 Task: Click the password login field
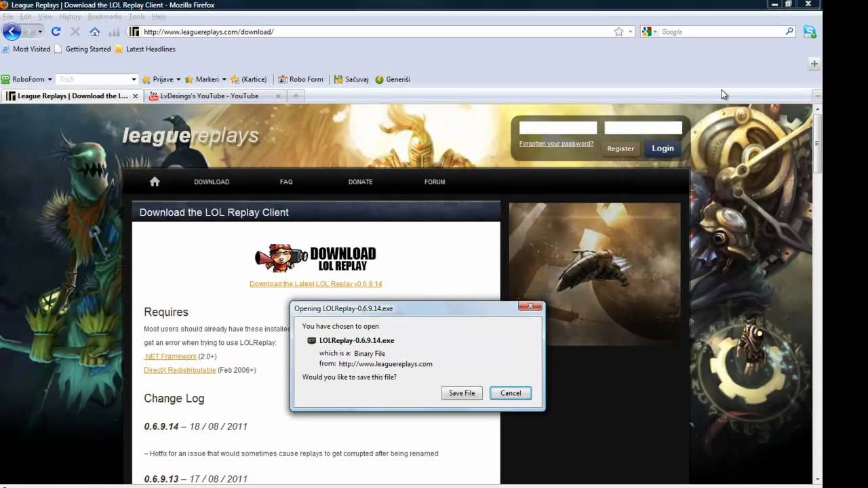643,127
